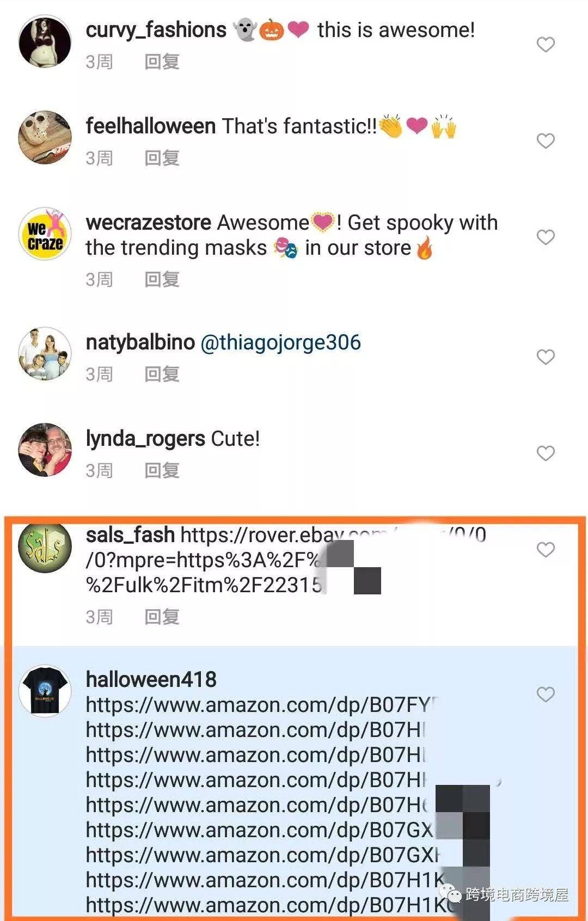
Task: Like the curvy_fashions comment
Action: pyautogui.click(x=546, y=44)
